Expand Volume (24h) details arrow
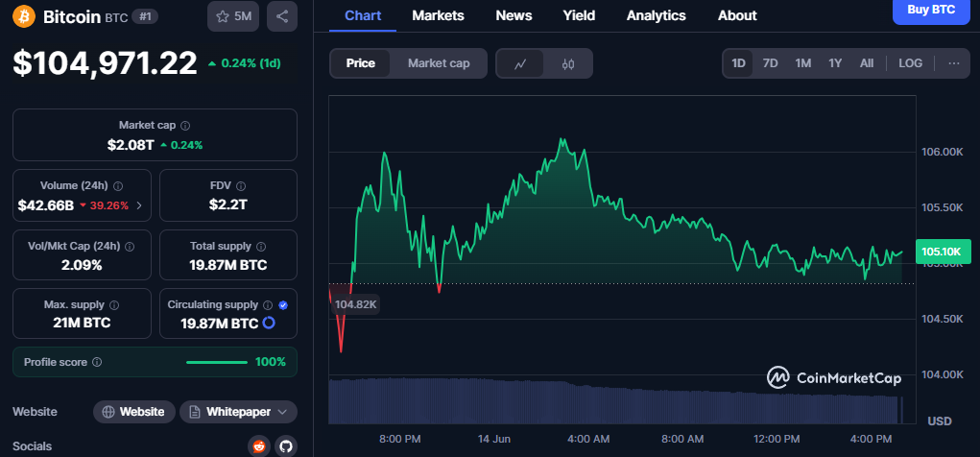Image resolution: width=980 pixels, height=457 pixels. click(139, 205)
